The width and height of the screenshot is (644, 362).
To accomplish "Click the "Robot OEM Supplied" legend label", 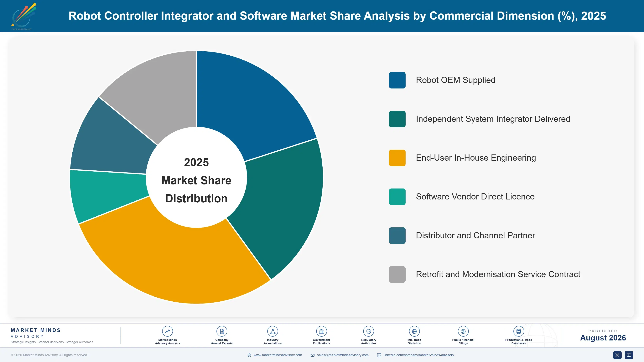I will tap(455, 80).
